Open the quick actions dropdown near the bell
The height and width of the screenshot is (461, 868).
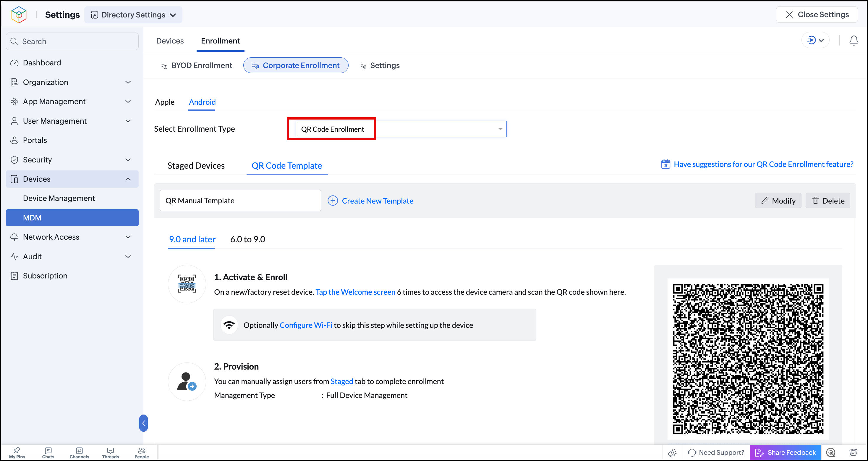pos(815,41)
